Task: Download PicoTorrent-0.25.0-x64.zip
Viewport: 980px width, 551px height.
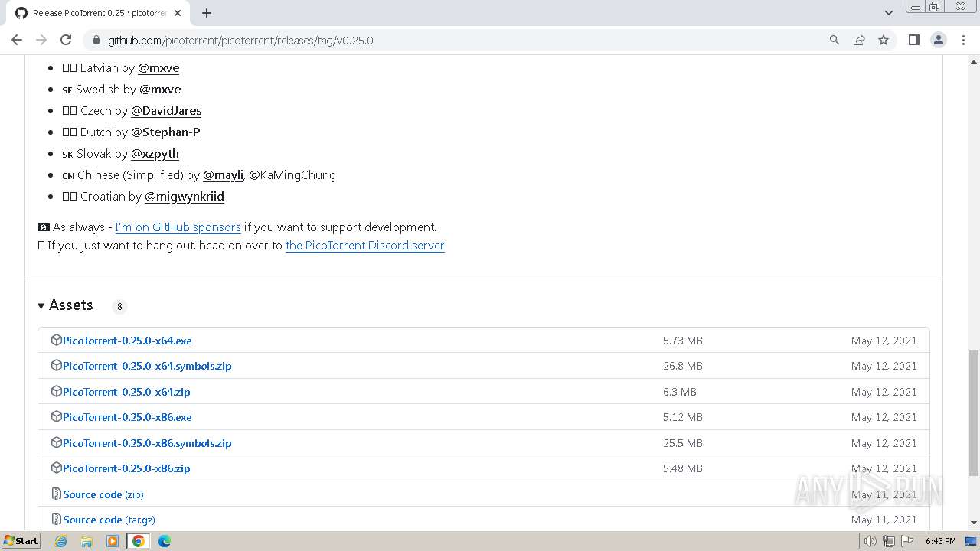Action: pos(126,392)
